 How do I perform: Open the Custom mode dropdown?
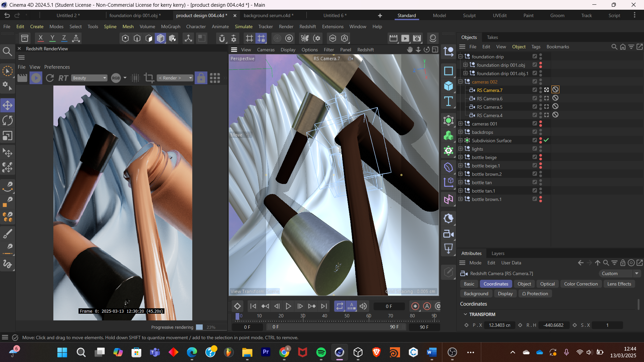click(620, 273)
